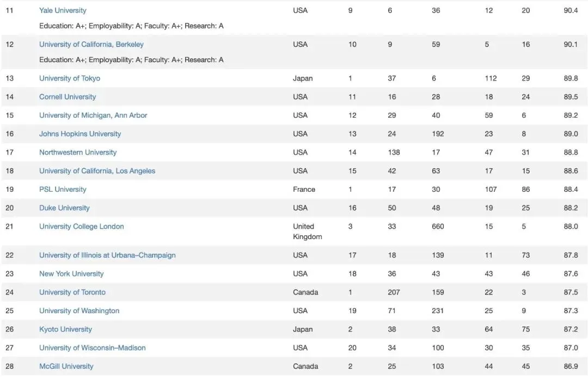Click the rank number 28 cell

click(x=10, y=366)
